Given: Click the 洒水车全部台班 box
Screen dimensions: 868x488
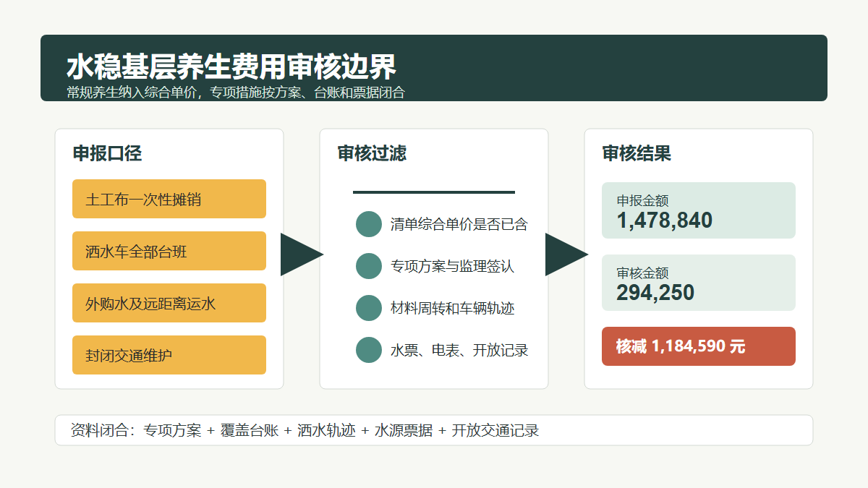Looking at the screenshot, I should [x=169, y=251].
